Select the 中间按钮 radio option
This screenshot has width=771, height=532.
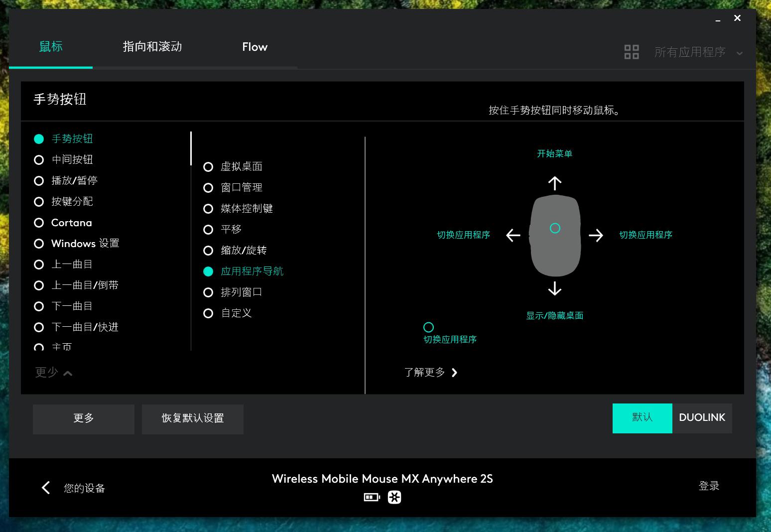39,159
